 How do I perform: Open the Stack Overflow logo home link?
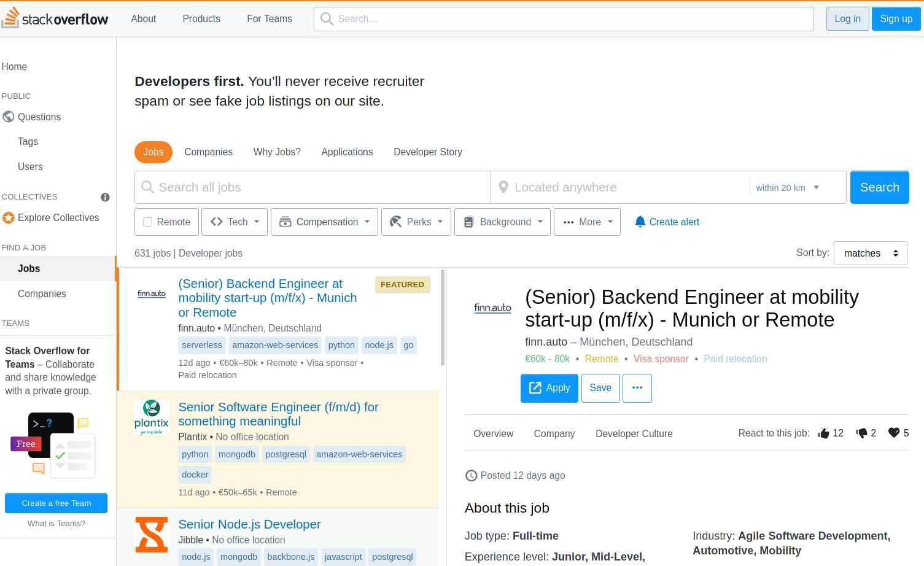(x=55, y=18)
